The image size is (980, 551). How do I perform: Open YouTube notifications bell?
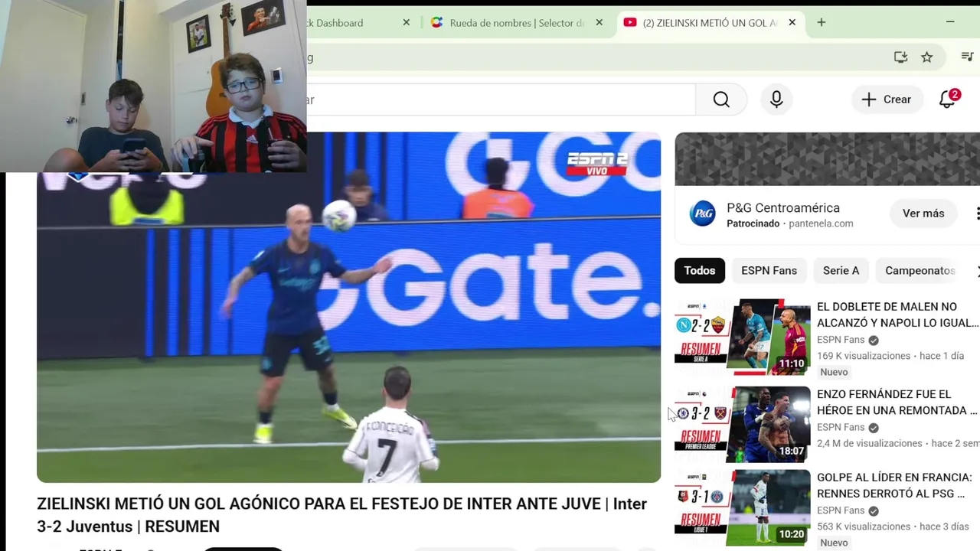(x=948, y=99)
